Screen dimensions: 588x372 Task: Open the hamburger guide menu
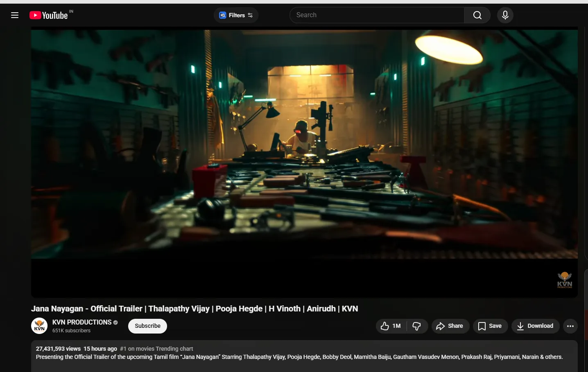pos(15,15)
